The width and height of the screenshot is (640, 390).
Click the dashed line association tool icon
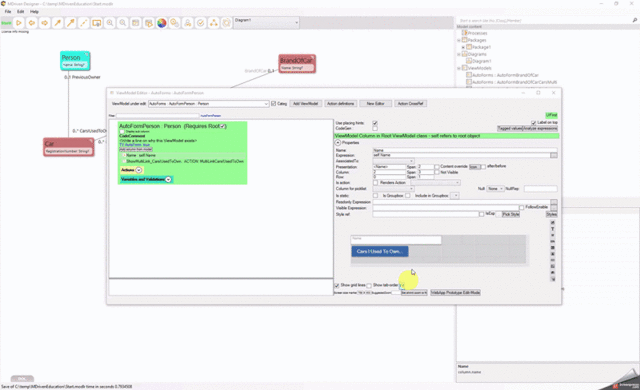tap(84, 23)
